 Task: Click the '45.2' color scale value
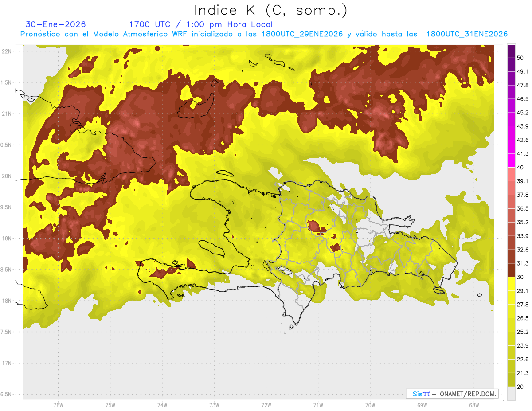click(523, 113)
